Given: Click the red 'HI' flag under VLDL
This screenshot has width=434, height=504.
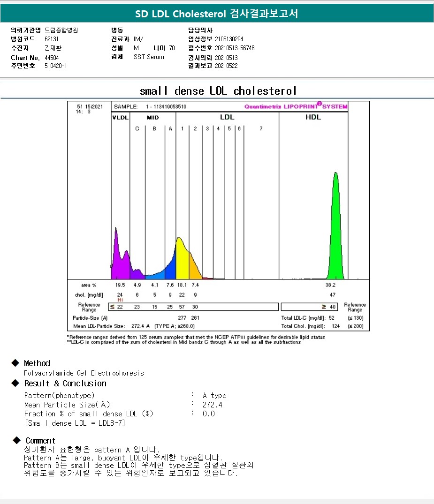Looking at the screenshot, I should coord(120,300).
